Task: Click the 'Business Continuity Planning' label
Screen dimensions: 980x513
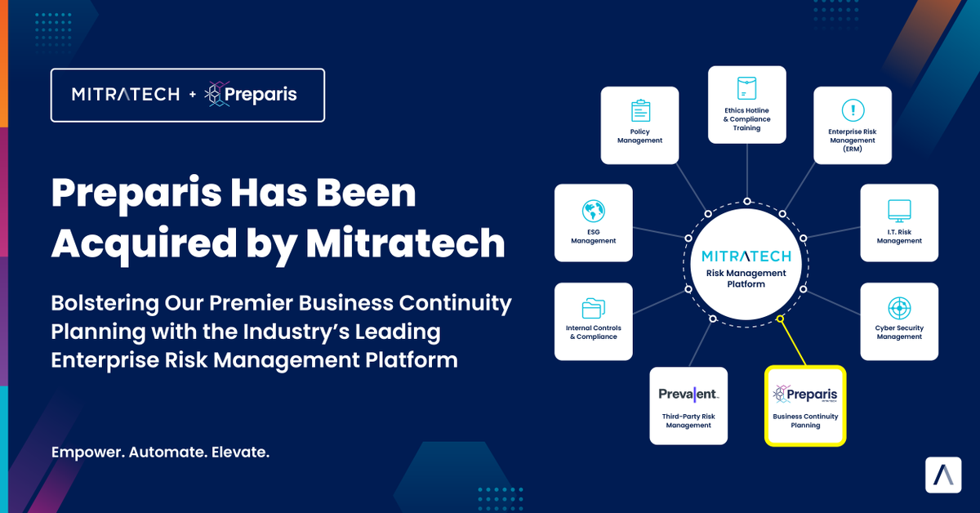Action: click(805, 421)
